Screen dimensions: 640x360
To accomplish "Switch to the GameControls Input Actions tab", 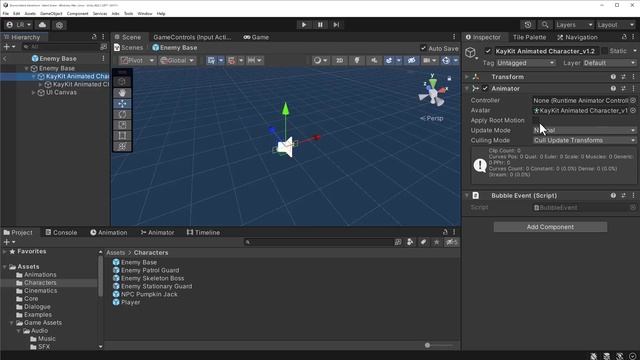I will tap(192, 37).
